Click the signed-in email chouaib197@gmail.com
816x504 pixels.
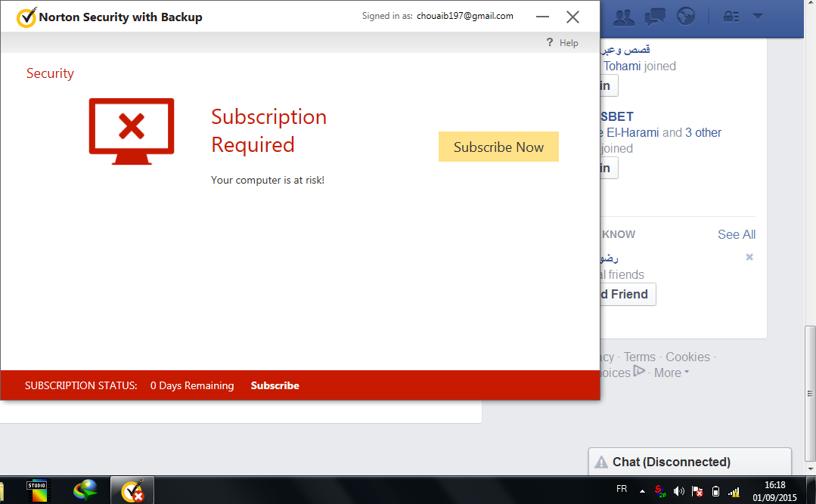coord(465,16)
